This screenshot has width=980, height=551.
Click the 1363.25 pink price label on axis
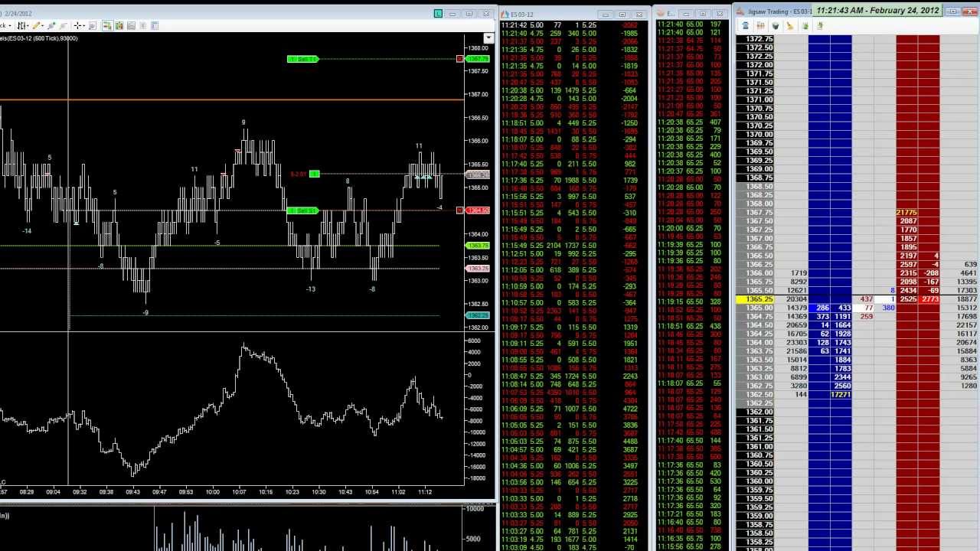[x=478, y=269]
